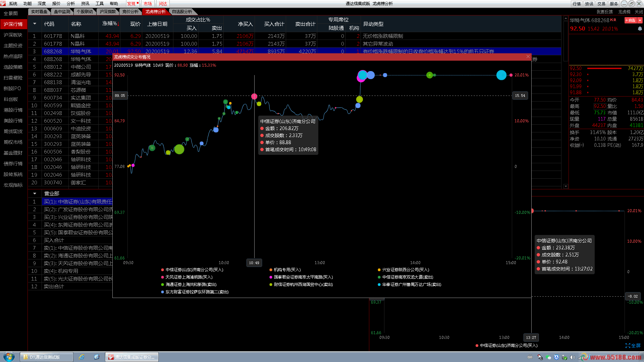Viewport: 644px width, 362px height.
Task: Click the 上榜日期 column header
Action: pyautogui.click(x=157, y=24)
